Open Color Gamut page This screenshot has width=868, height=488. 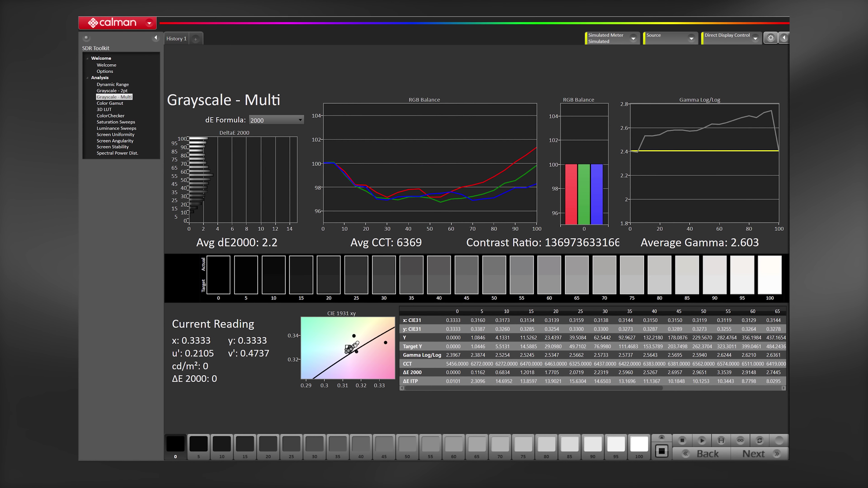(110, 103)
